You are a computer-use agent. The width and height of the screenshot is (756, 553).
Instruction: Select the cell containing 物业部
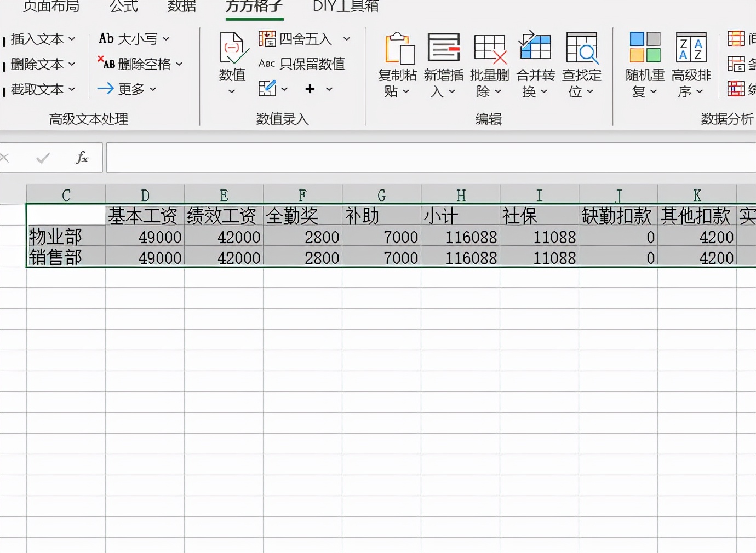coord(61,237)
